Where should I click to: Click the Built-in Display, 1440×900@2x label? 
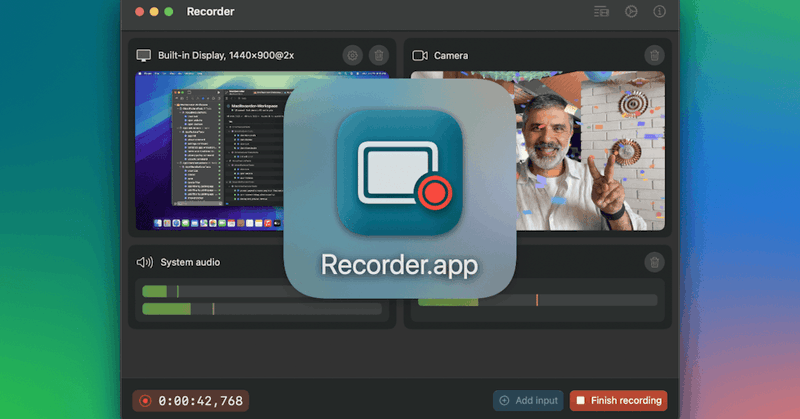(226, 55)
